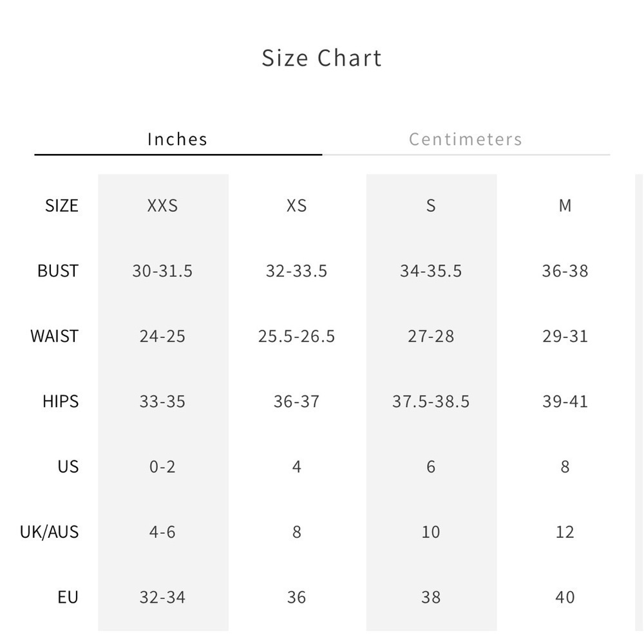Click the 32-34 EU size cell
The width and height of the screenshot is (644, 644).
pos(162,597)
